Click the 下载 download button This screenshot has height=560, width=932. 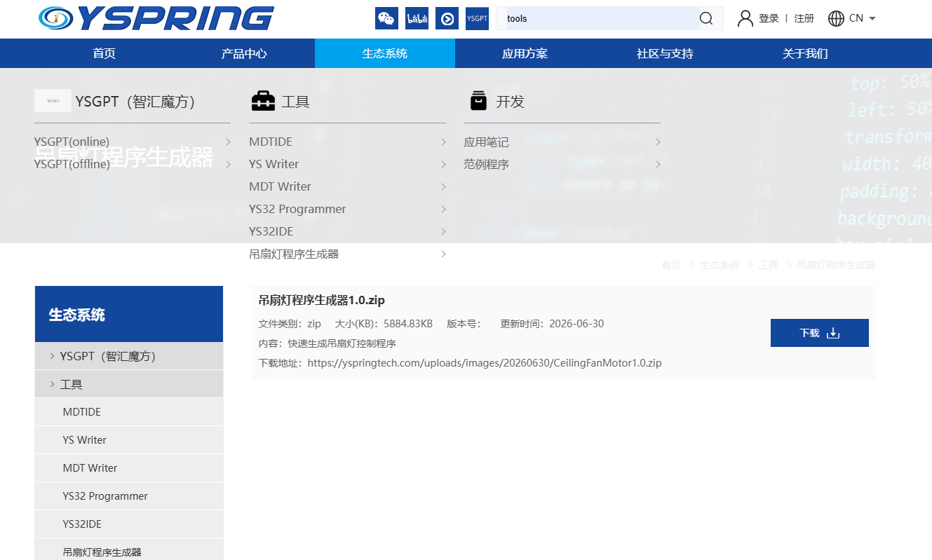[x=819, y=333]
